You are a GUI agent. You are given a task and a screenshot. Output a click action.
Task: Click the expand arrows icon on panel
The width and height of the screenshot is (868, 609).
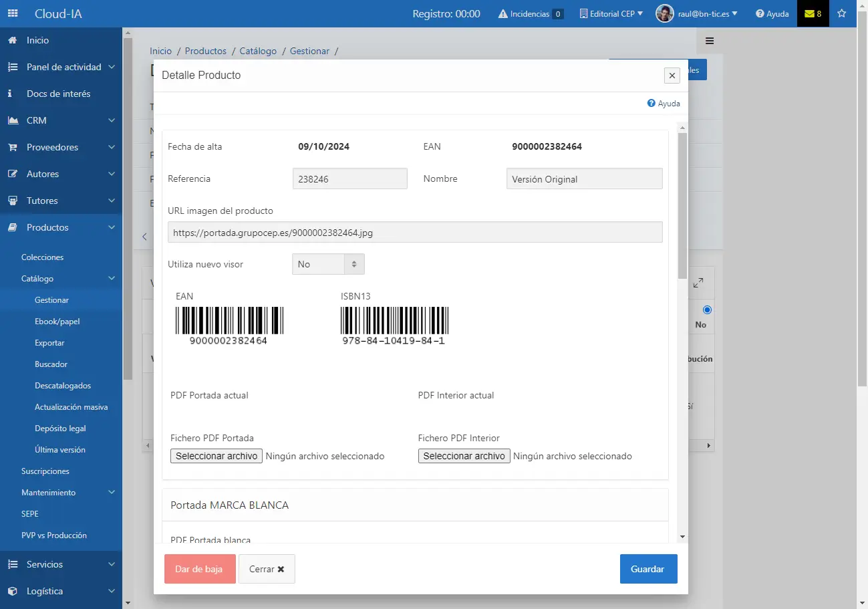698,283
